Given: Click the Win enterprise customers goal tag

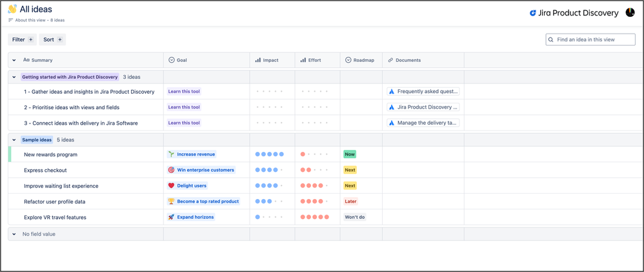Looking at the screenshot, I should click(x=201, y=170).
